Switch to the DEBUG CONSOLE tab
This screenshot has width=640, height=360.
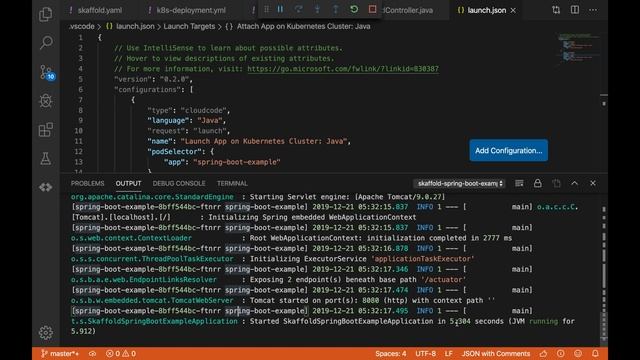coord(179,184)
